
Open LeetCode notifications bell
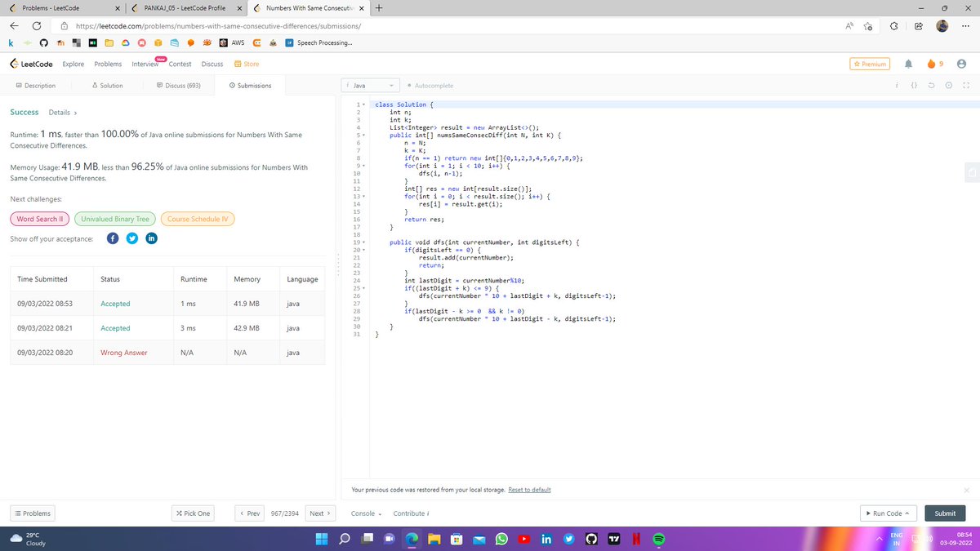(x=908, y=64)
